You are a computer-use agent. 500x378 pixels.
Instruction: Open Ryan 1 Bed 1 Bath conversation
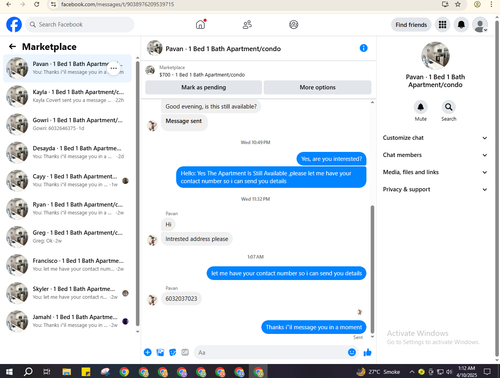tap(67, 208)
